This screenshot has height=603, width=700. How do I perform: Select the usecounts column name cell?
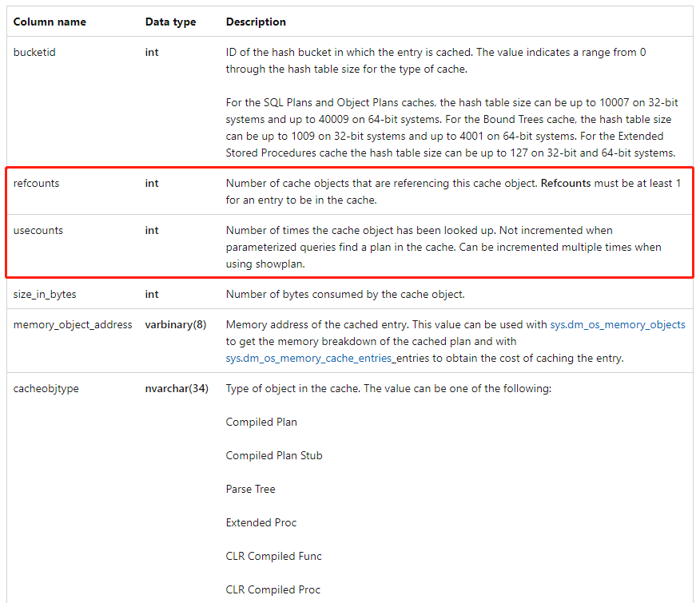click(x=38, y=230)
